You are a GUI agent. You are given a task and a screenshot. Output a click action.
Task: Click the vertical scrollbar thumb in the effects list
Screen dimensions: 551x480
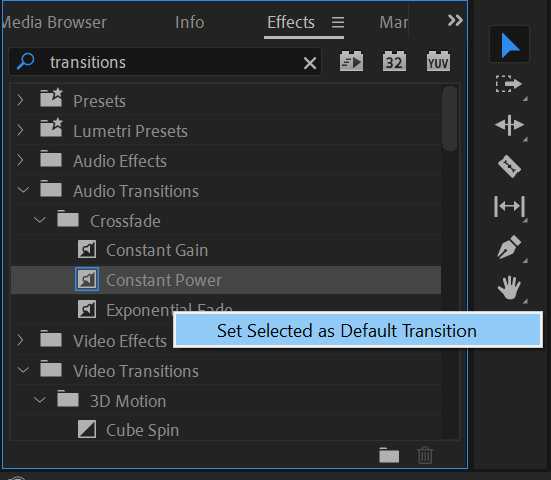[449, 118]
